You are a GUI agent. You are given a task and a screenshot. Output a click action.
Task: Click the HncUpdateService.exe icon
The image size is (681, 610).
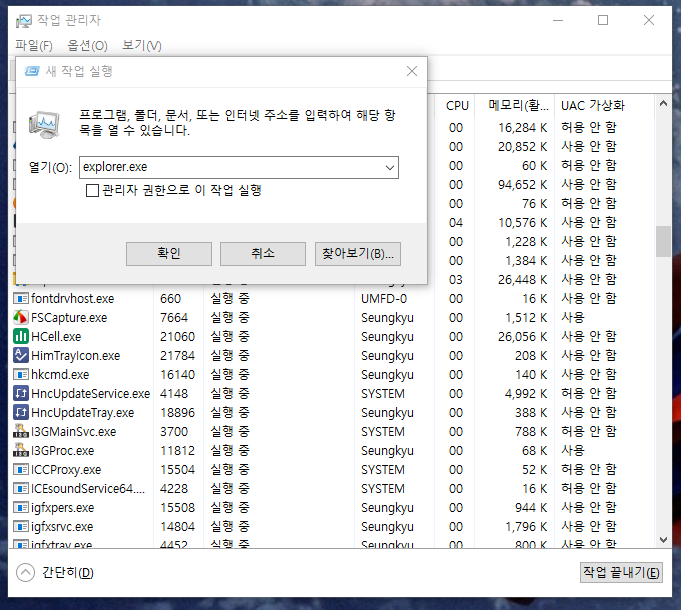pyautogui.click(x=20, y=393)
